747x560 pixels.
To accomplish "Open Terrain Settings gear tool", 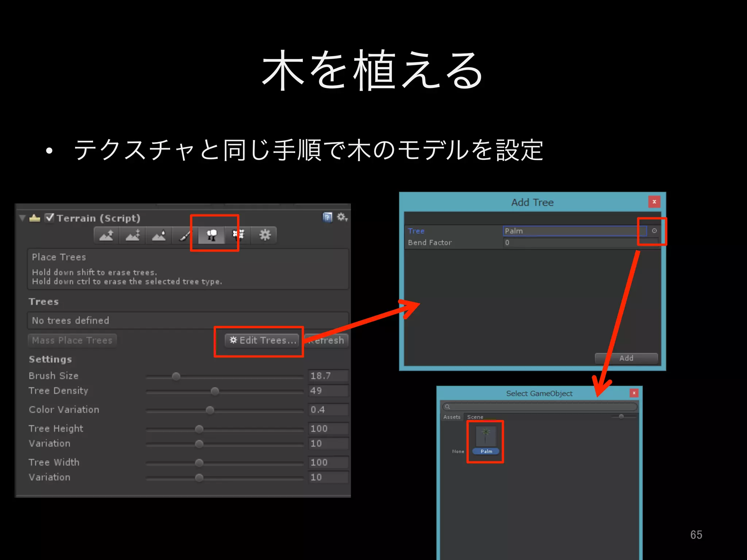I will (x=265, y=235).
